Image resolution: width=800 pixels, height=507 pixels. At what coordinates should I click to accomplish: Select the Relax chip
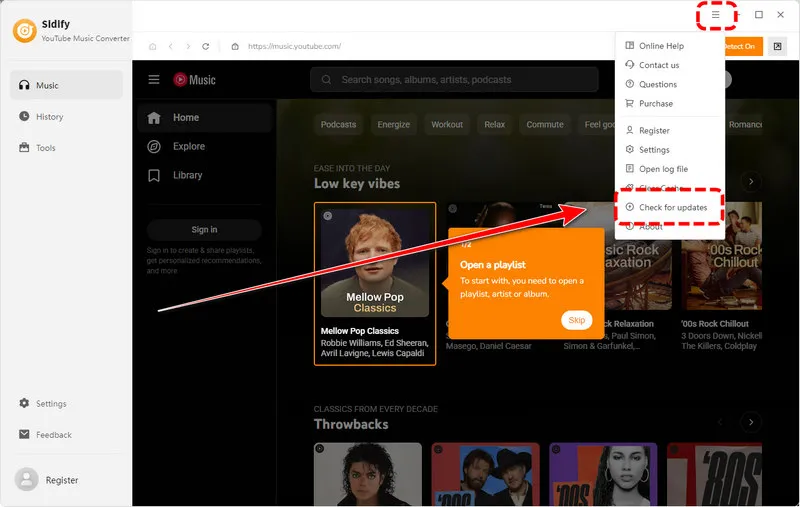point(494,124)
